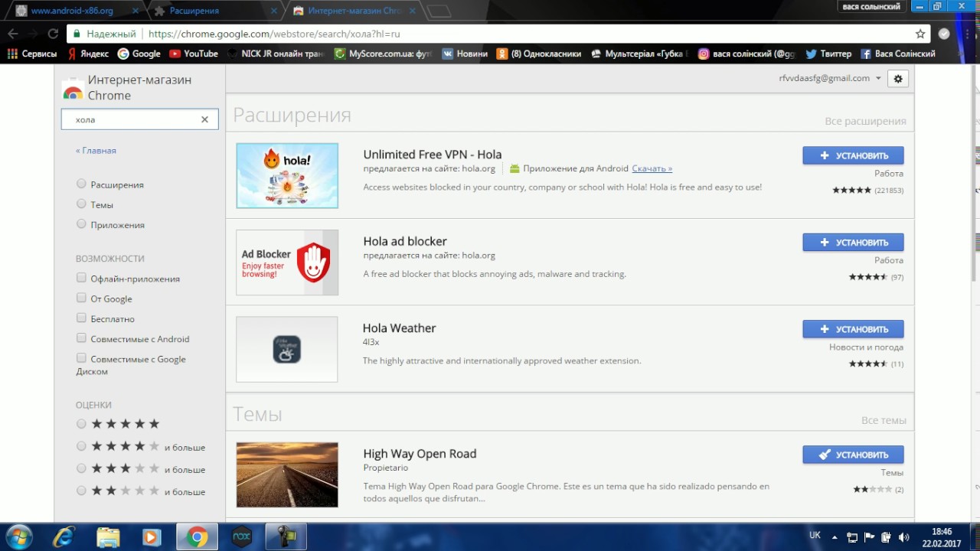Open Все темы link
The height and width of the screenshot is (551, 980).
pyautogui.click(x=884, y=420)
